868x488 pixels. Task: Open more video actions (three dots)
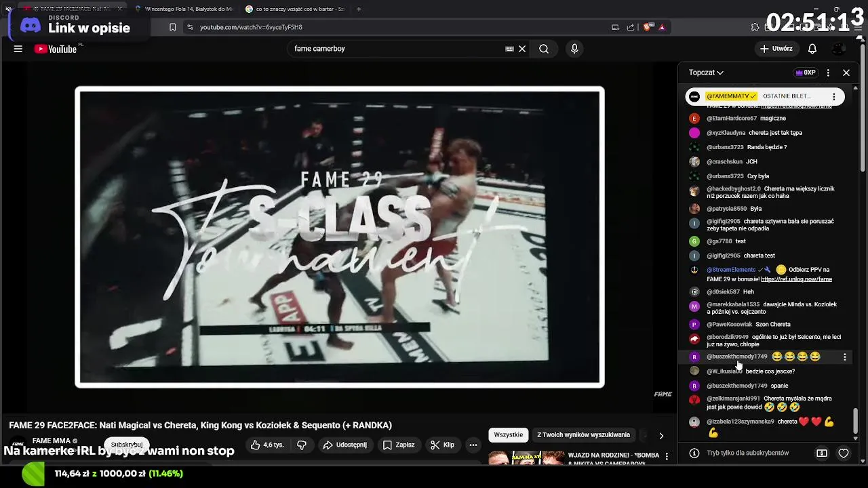(x=473, y=445)
